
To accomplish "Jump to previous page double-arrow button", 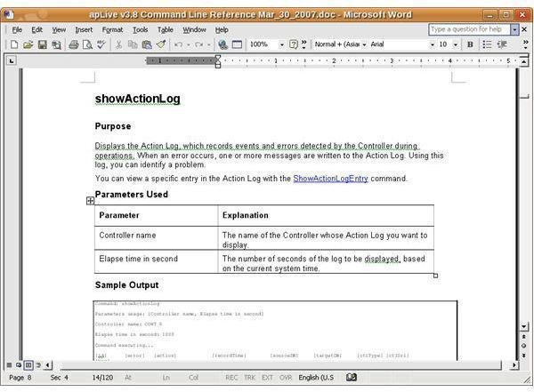I will pyautogui.click(x=523, y=337).
